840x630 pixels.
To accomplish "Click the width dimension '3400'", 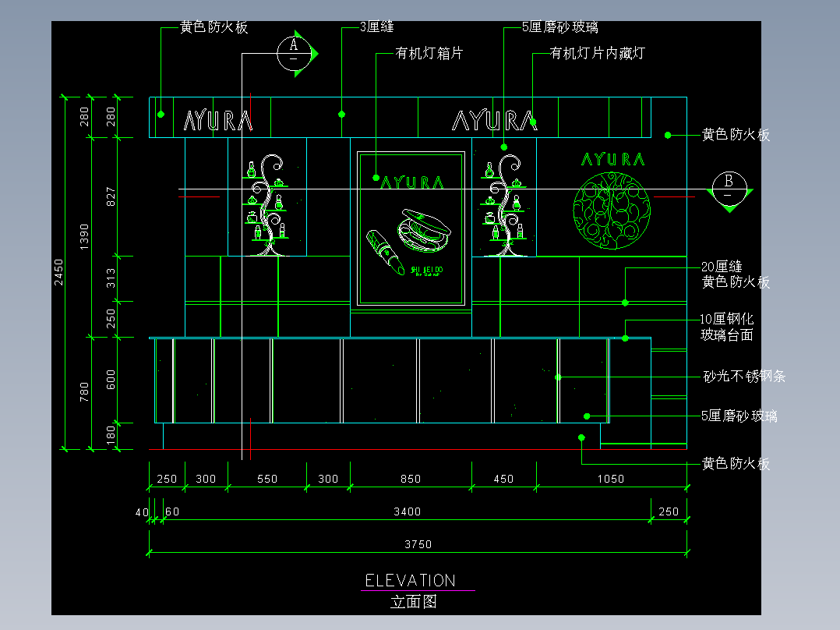I will [407, 511].
